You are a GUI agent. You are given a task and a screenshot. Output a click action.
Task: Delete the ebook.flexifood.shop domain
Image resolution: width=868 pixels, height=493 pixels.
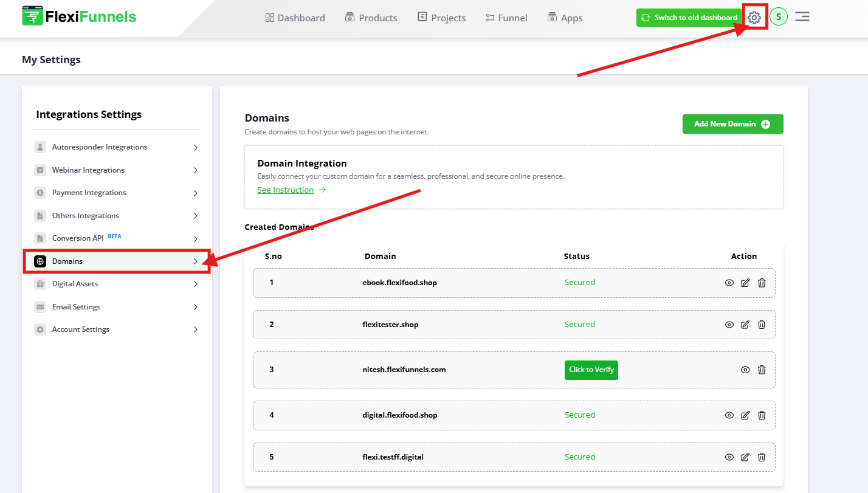click(762, 283)
